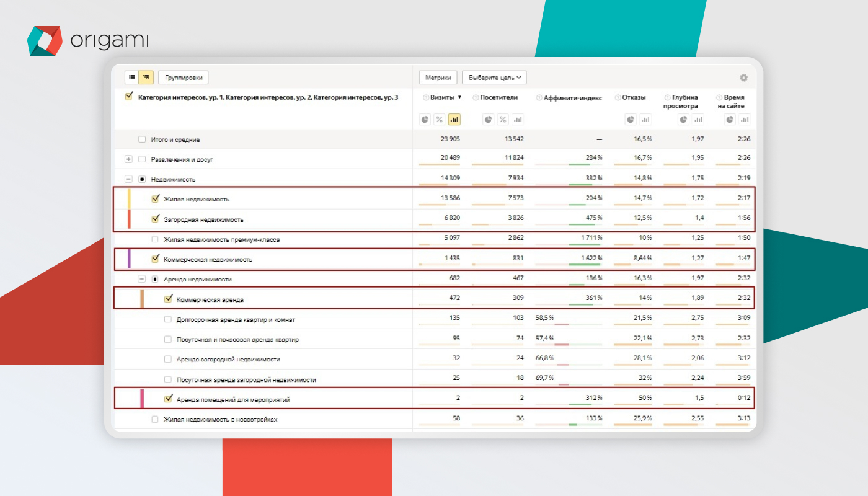The image size is (868, 496).
Task: Click help icon beside Визиты header
Action: click(x=426, y=98)
